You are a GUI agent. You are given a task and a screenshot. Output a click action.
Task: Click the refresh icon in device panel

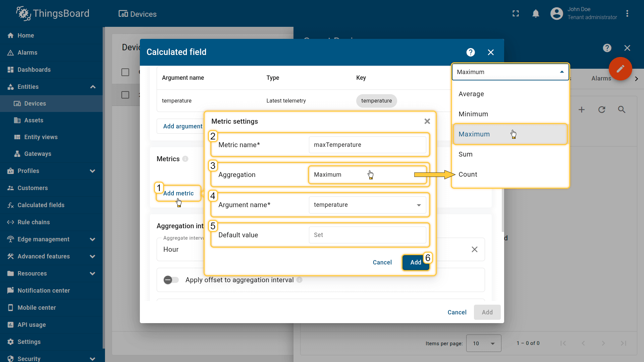click(602, 110)
